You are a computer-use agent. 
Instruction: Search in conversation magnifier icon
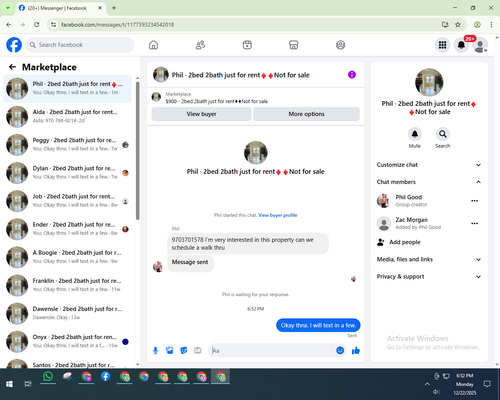[443, 134]
